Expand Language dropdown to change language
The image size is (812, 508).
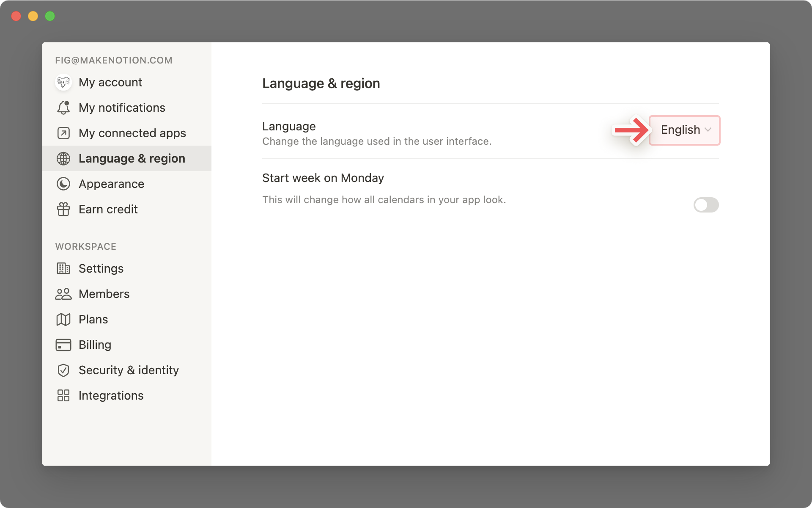(x=684, y=129)
